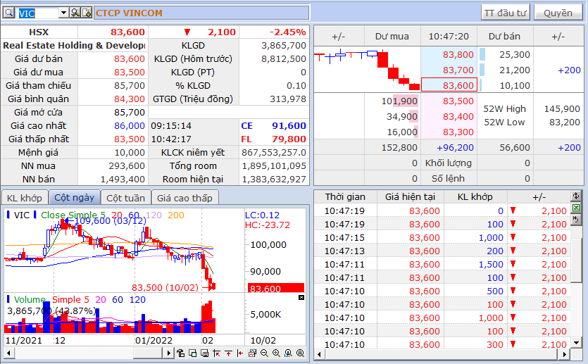Select the Cột ngày chart tab
This screenshot has height=364, width=588.
74,198
